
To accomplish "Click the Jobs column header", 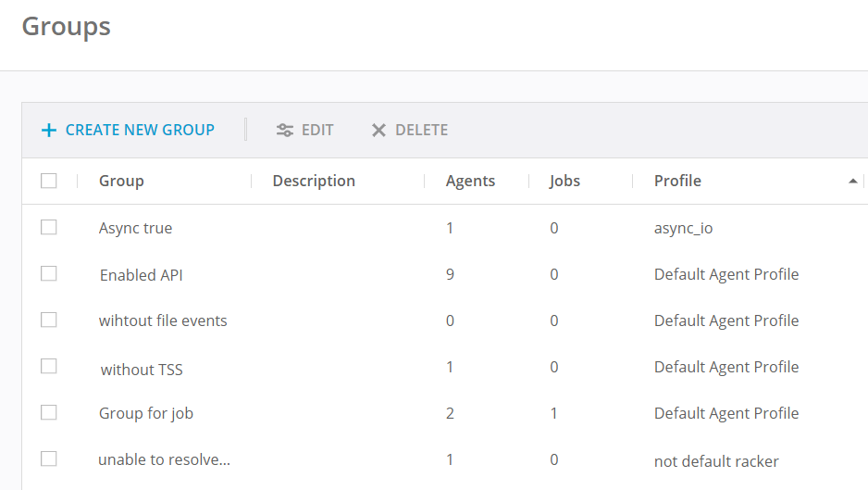I will tap(564, 181).
